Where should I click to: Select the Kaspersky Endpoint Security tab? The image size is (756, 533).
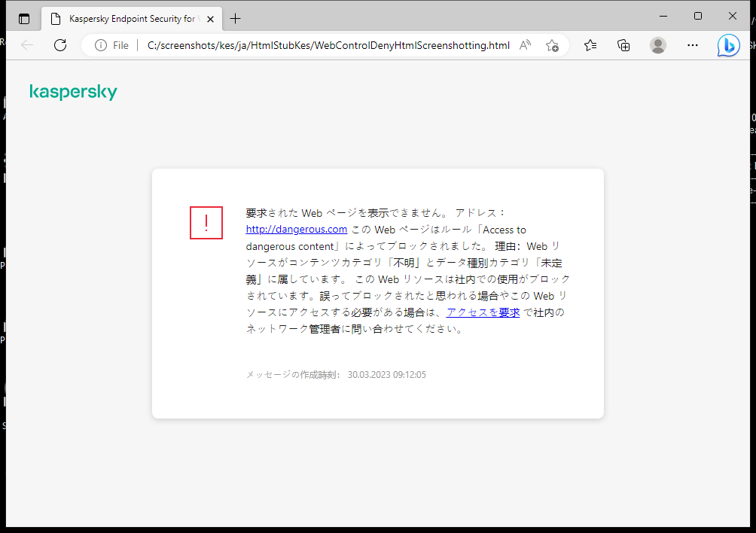coord(124,18)
